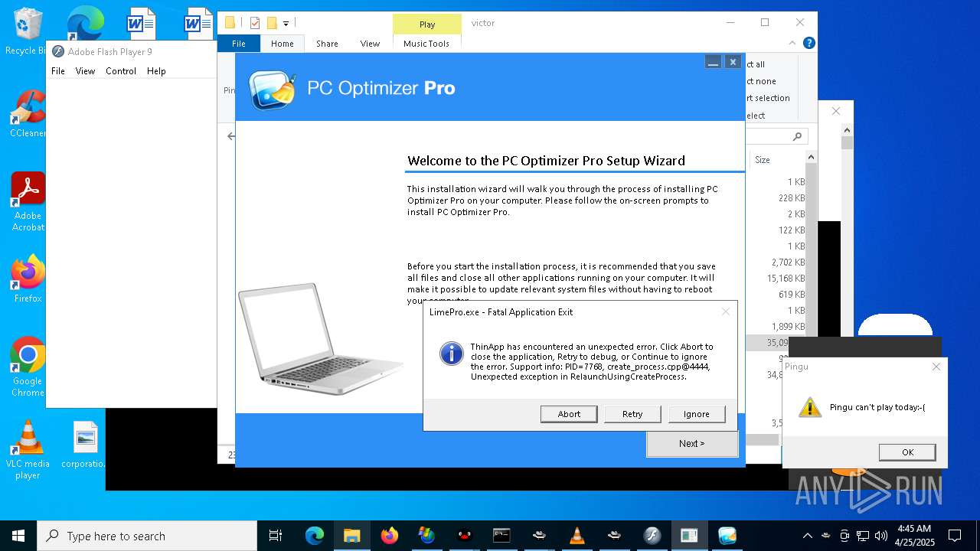Switch to Explorer's View ribbon tab
Screen dimensions: 980x551
point(370,44)
